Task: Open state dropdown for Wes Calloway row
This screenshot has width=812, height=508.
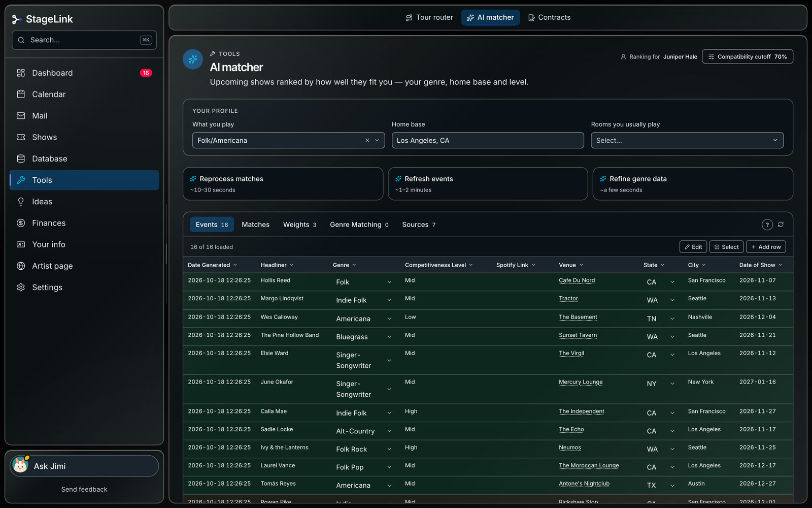Action: pos(672,319)
